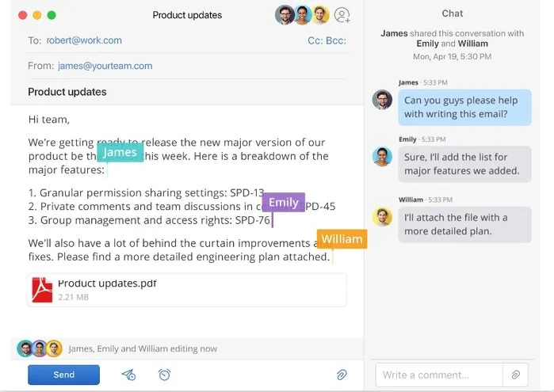Click the window title 'Product updates'

[187, 15]
